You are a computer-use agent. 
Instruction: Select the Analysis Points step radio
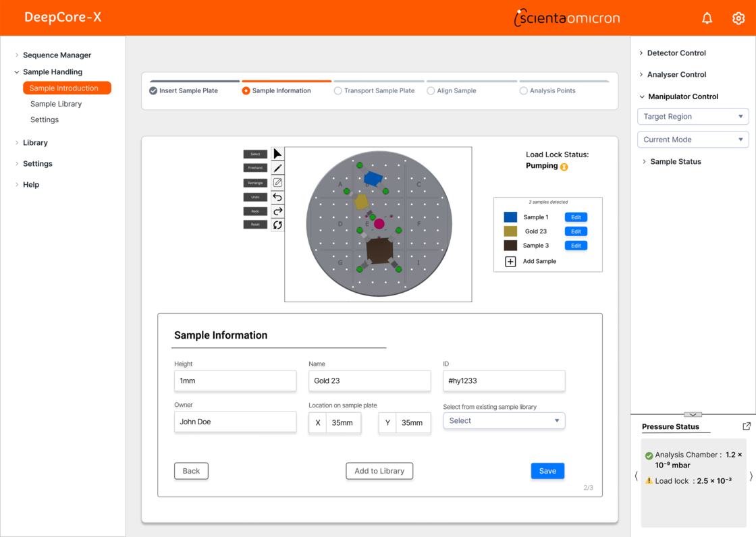tap(523, 91)
